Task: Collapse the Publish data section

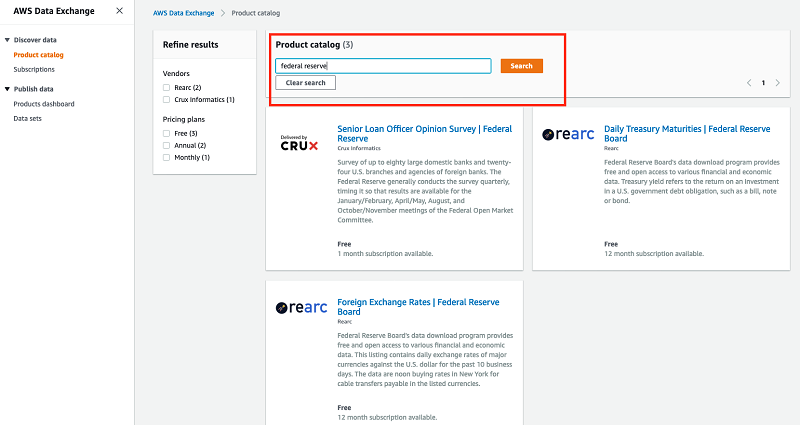Action: [7, 89]
